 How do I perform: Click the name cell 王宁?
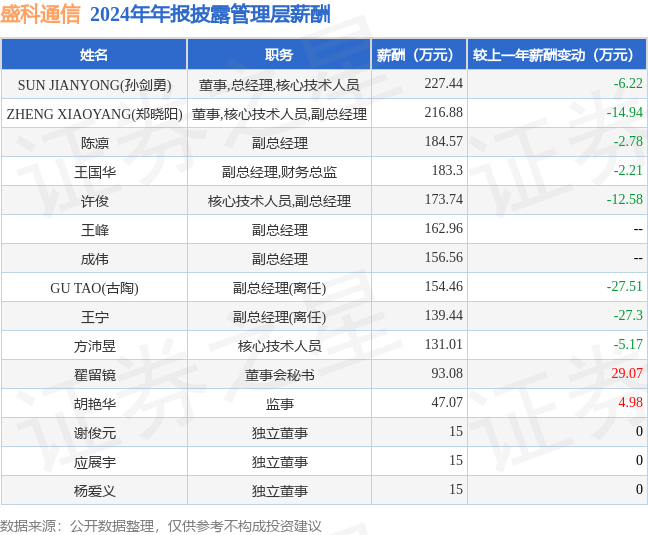[x=95, y=317]
